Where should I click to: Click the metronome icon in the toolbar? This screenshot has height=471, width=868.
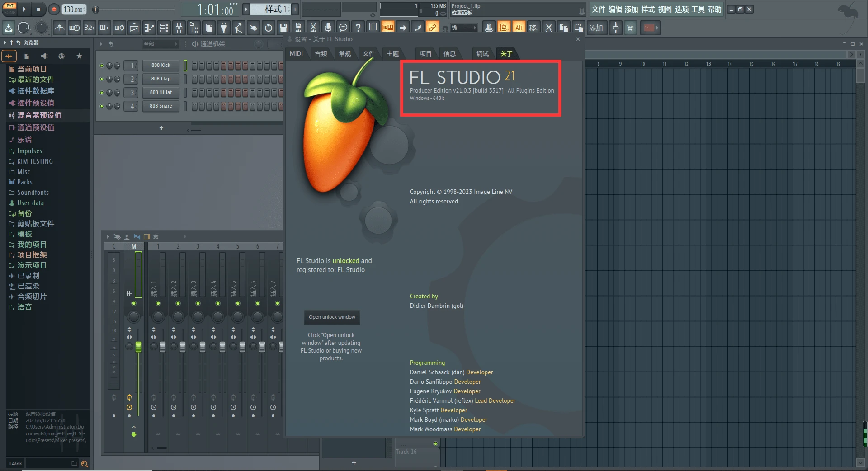point(59,28)
